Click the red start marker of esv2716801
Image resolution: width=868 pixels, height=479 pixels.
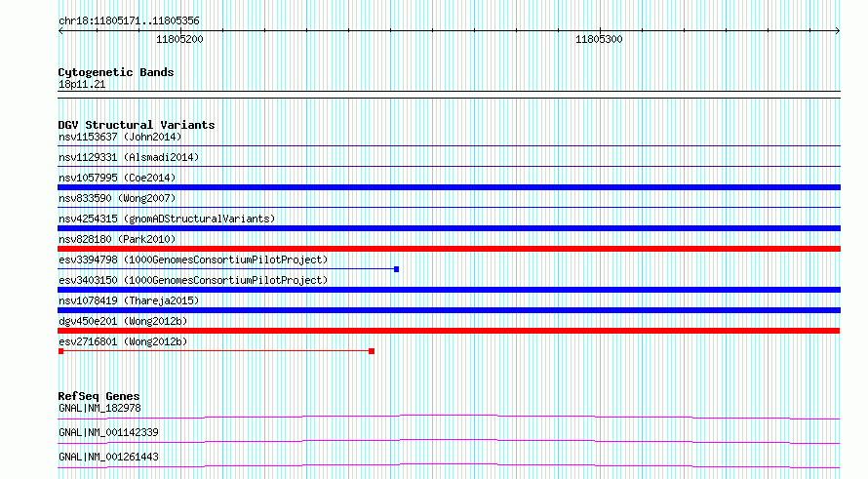60,351
